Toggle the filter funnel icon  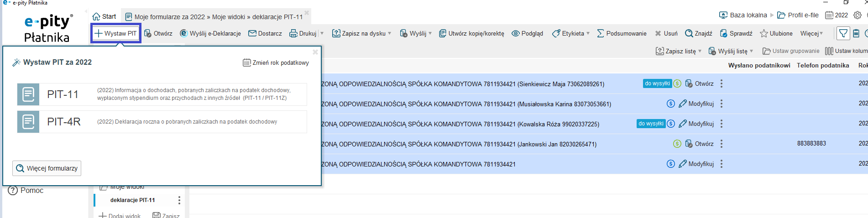coord(843,33)
